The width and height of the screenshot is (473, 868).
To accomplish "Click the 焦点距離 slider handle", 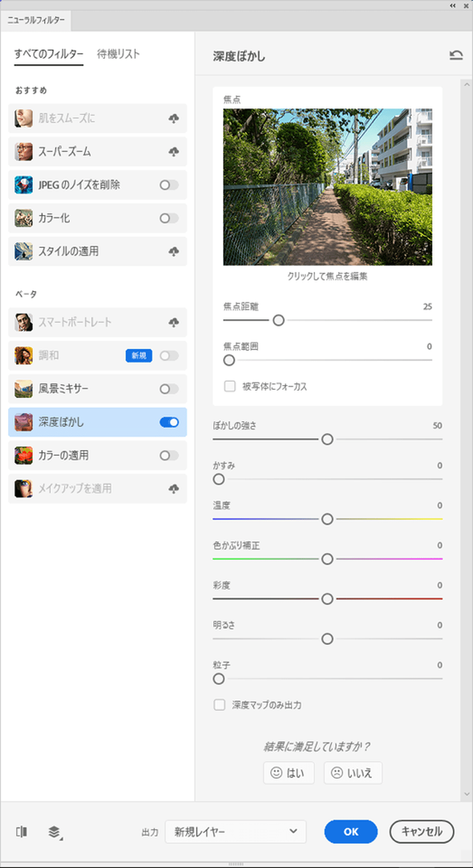I will click(x=279, y=320).
